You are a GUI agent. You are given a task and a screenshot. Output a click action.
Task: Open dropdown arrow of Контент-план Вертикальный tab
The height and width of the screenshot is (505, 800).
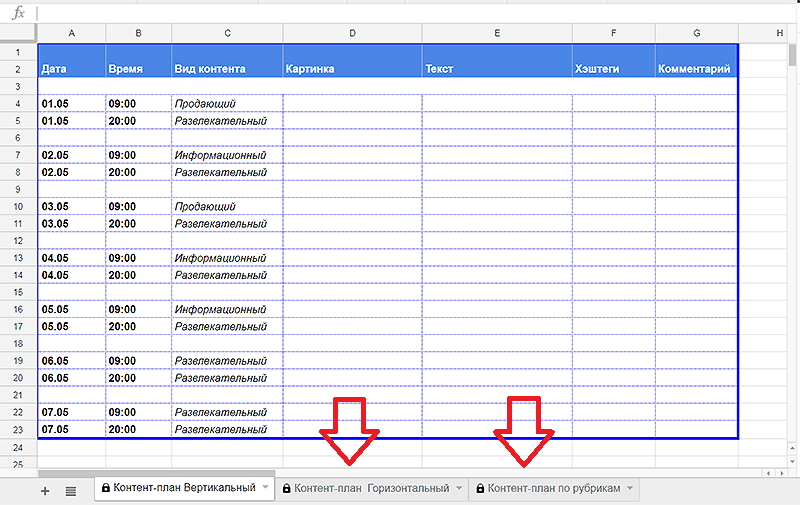[x=265, y=488]
